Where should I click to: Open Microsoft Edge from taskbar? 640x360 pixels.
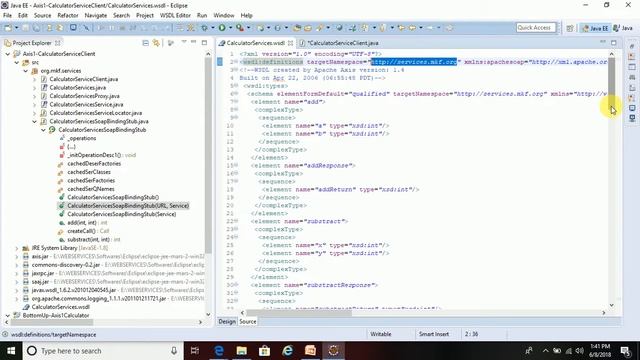coord(219,351)
